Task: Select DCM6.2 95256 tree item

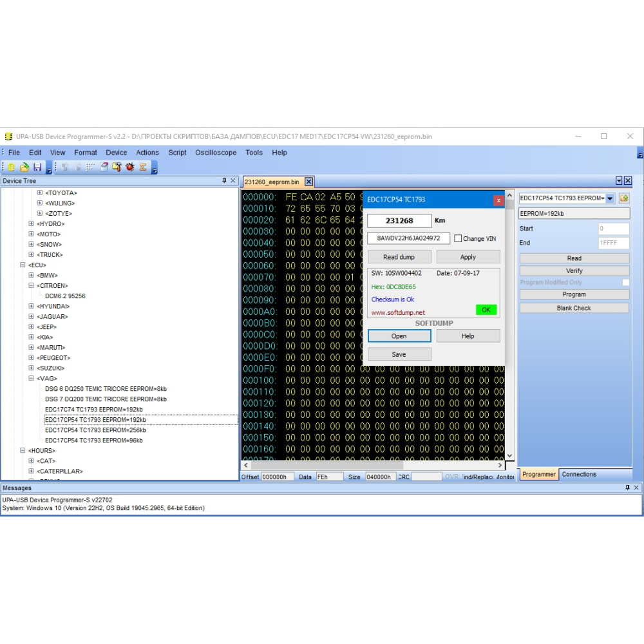Action: pos(65,296)
